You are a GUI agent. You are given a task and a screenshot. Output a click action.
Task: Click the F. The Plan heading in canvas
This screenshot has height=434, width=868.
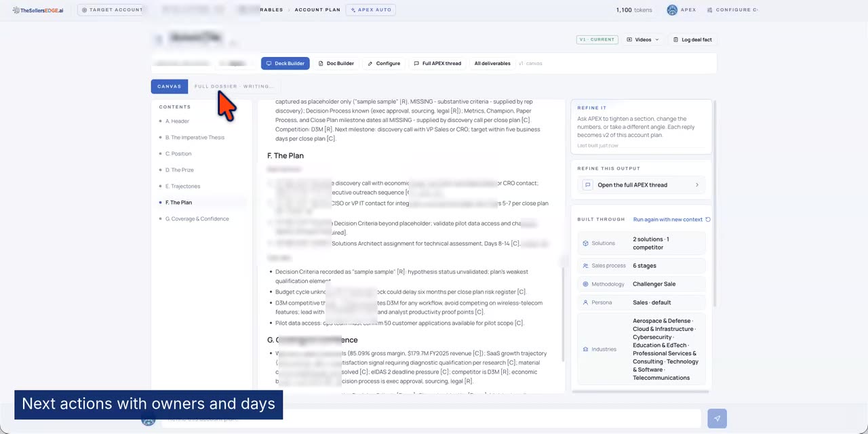pyautogui.click(x=285, y=155)
